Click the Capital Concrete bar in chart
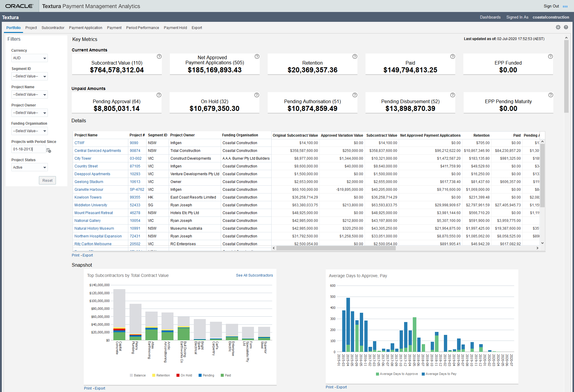This screenshot has width=574, height=392. [119, 315]
